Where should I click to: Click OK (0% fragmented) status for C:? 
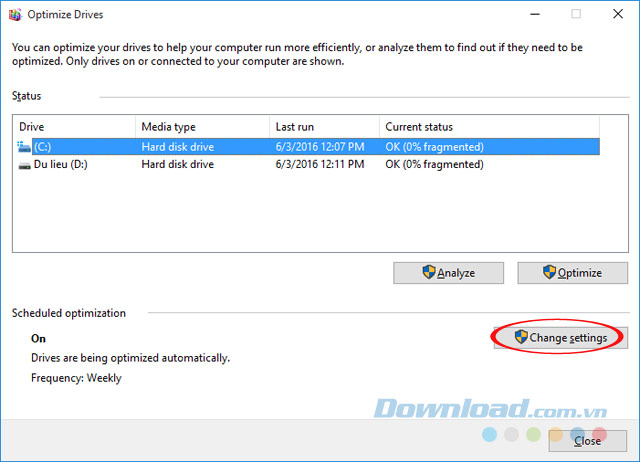pyautogui.click(x=434, y=147)
